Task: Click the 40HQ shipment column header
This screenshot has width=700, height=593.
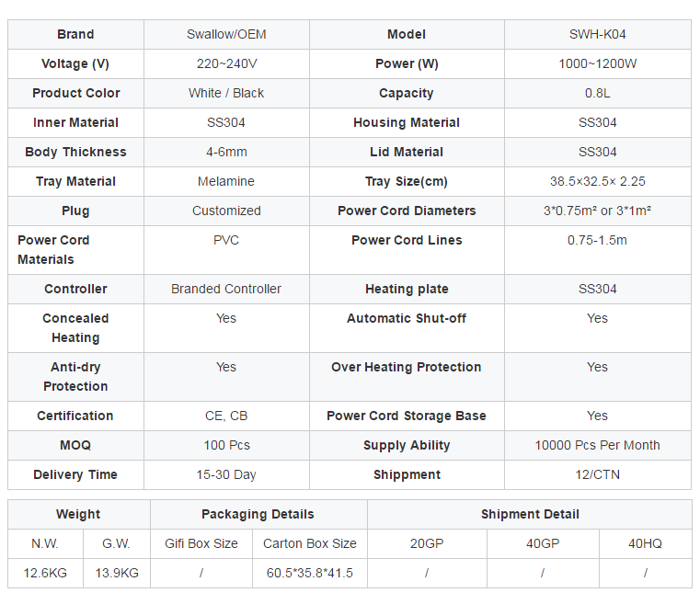Action: 645,544
